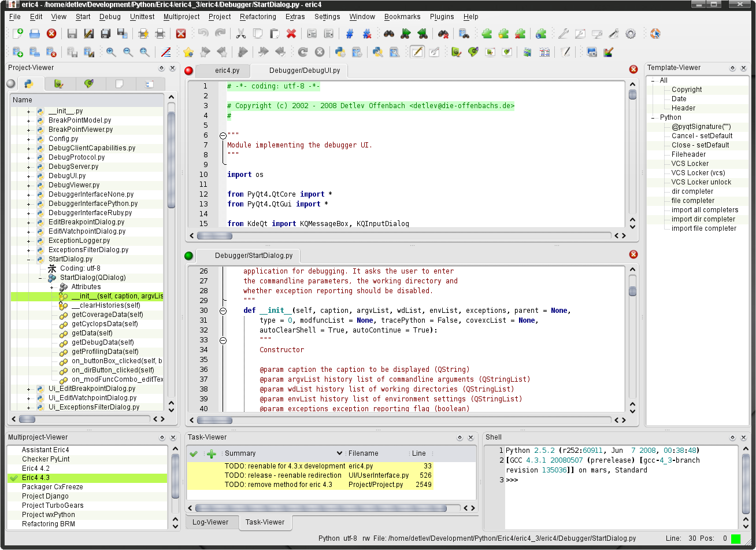The height and width of the screenshot is (550, 756).
Task: Open search using the binoculars icon
Action: (388, 33)
